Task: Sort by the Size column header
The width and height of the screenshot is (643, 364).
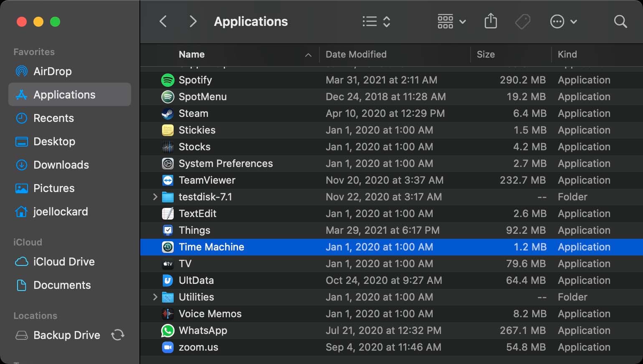Action: click(486, 54)
